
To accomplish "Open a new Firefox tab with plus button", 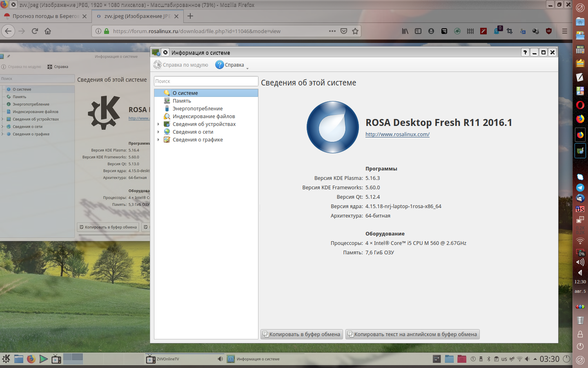I will 190,16.
